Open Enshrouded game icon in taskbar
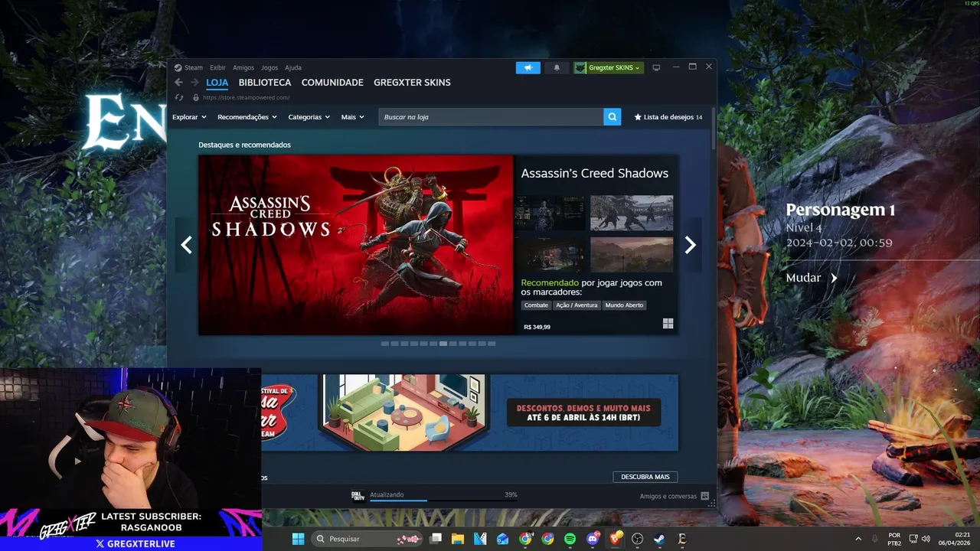The width and height of the screenshot is (980, 551). (681, 539)
